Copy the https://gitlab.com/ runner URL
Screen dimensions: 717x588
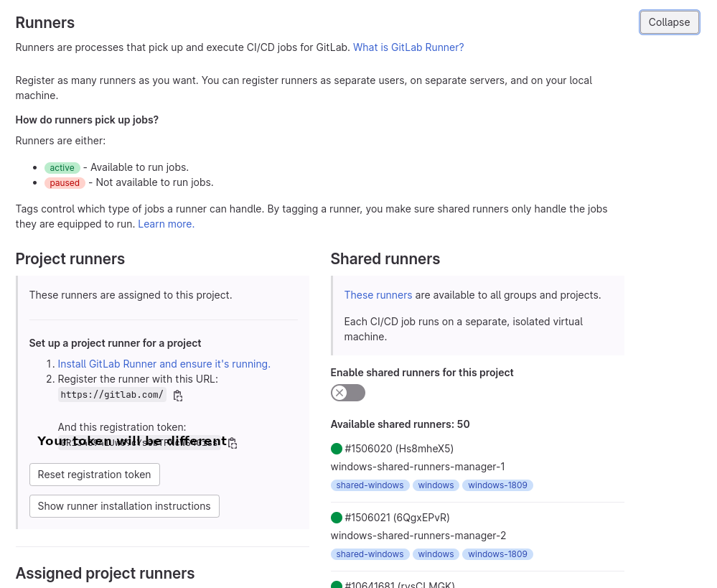[x=178, y=396]
